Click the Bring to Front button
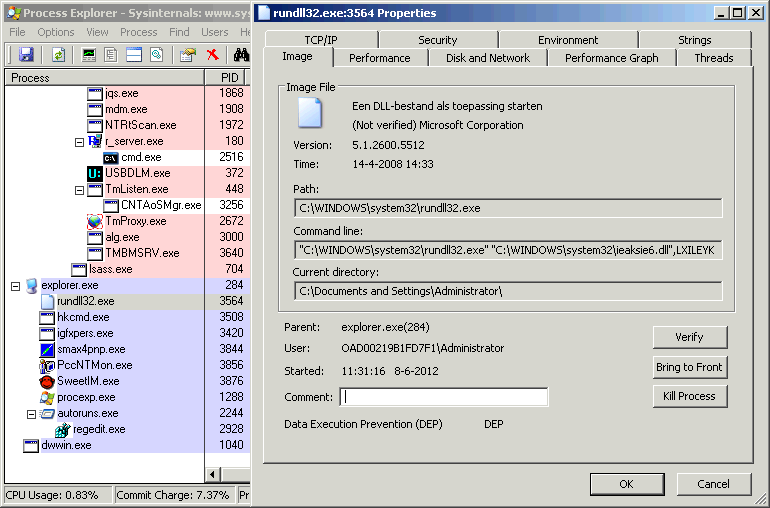770x508 pixels. [x=689, y=367]
